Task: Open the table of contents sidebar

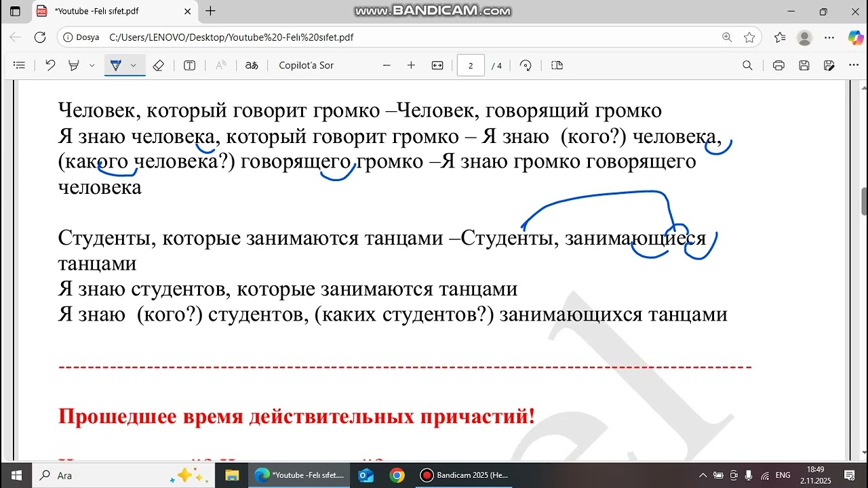Action: (19, 66)
